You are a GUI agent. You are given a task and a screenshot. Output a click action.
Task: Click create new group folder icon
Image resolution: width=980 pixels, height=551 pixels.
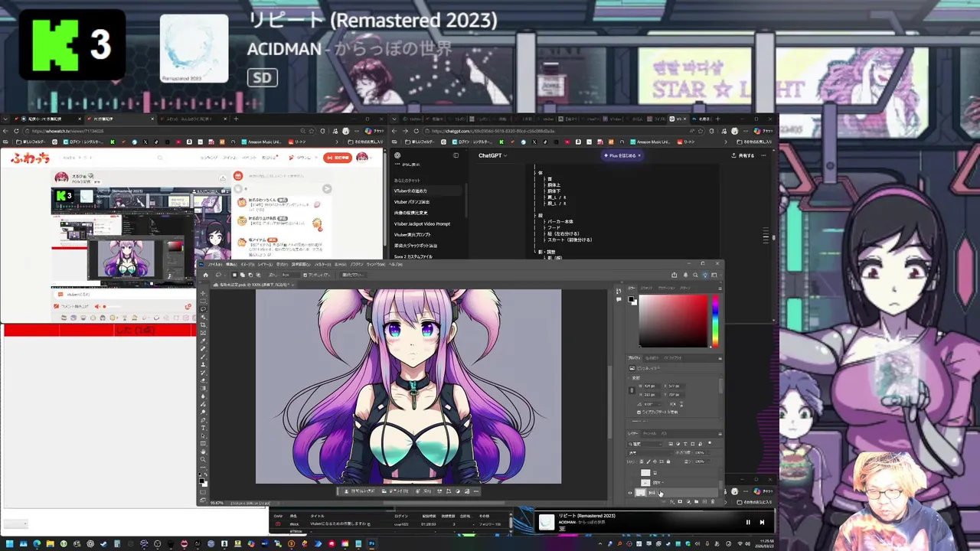pos(696,501)
